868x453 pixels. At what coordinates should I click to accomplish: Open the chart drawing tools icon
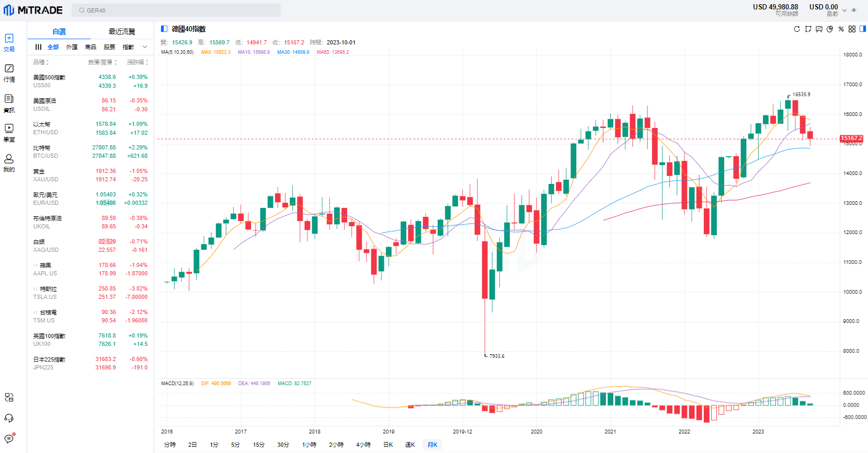coord(808,29)
